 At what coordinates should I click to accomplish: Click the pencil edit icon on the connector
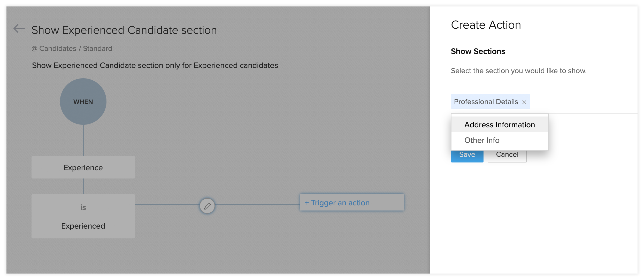207,206
